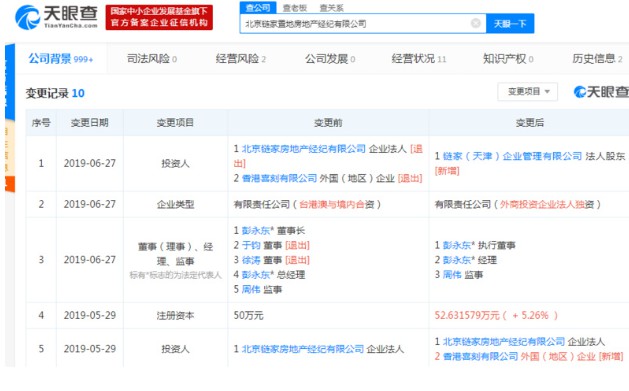Click the 天眼一下 search button
Screen dimensions: 629x391
[x=510, y=24]
